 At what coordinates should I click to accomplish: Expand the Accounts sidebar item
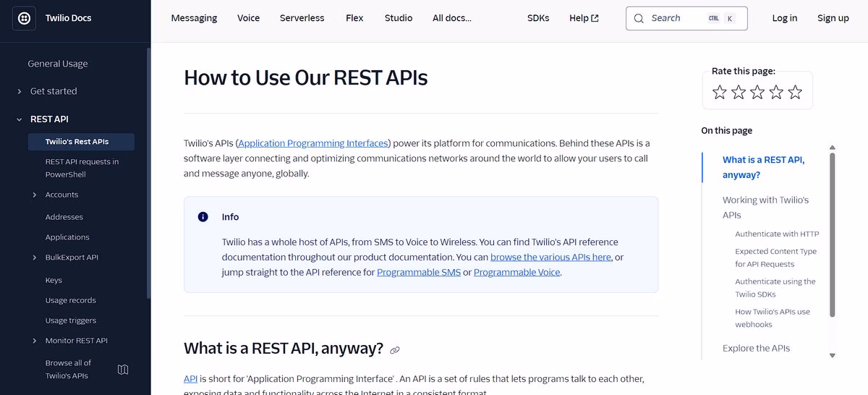[x=35, y=195]
